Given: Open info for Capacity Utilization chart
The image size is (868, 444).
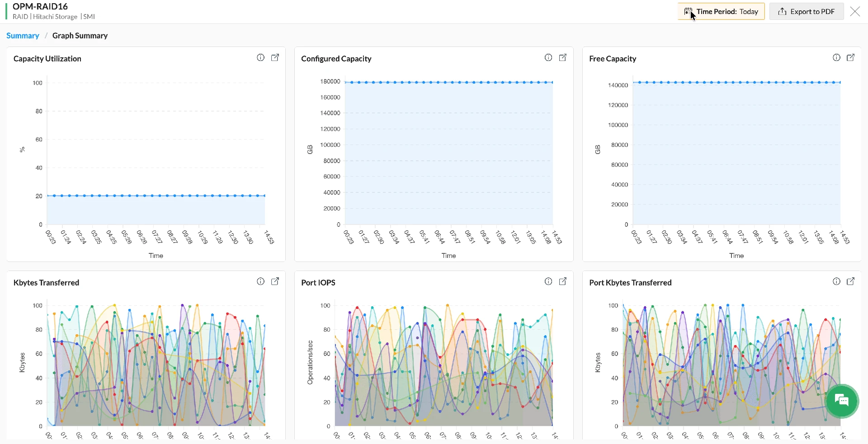Looking at the screenshot, I should tap(260, 57).
